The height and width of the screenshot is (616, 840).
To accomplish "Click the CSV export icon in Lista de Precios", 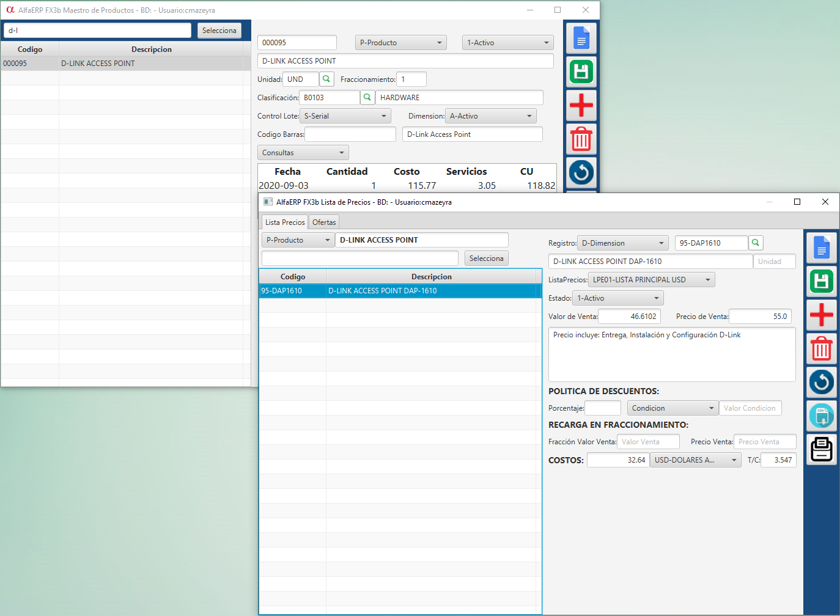I will (821, 416).
